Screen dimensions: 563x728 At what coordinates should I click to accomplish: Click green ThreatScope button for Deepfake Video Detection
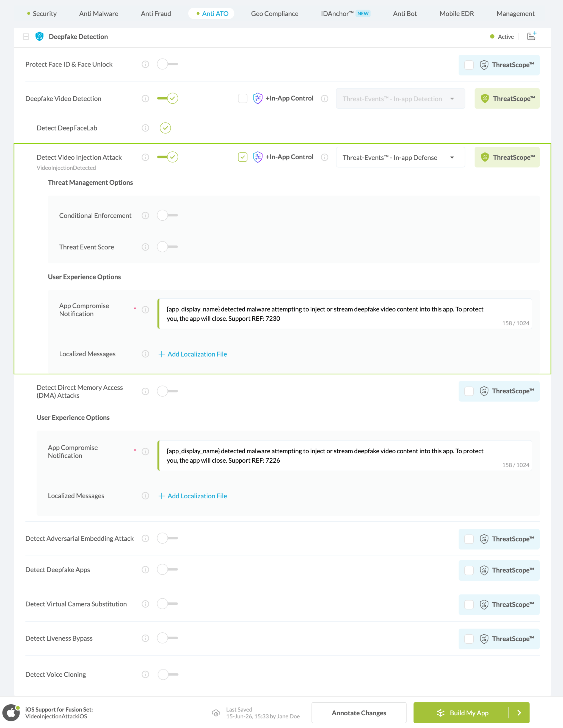507,98
